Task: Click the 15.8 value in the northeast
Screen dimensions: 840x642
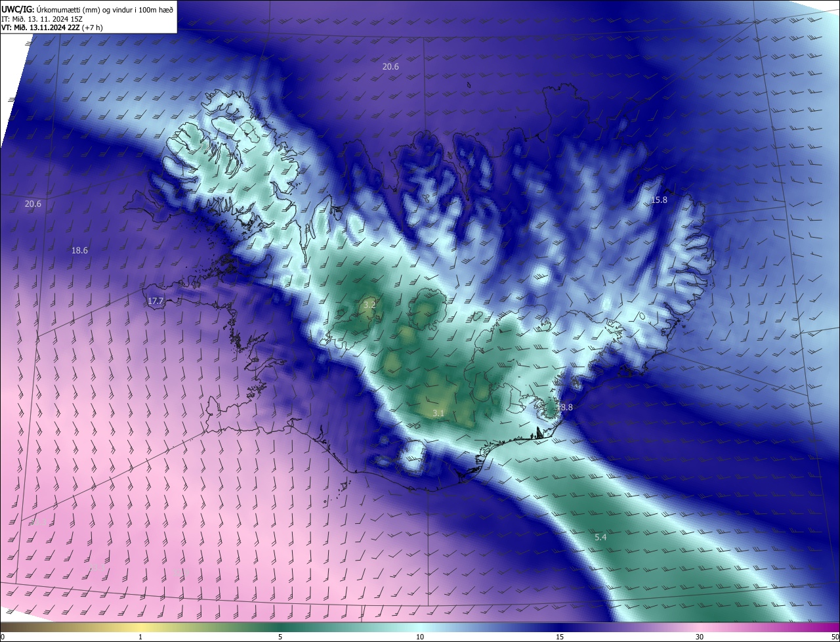Action: (x=659, y=200)
